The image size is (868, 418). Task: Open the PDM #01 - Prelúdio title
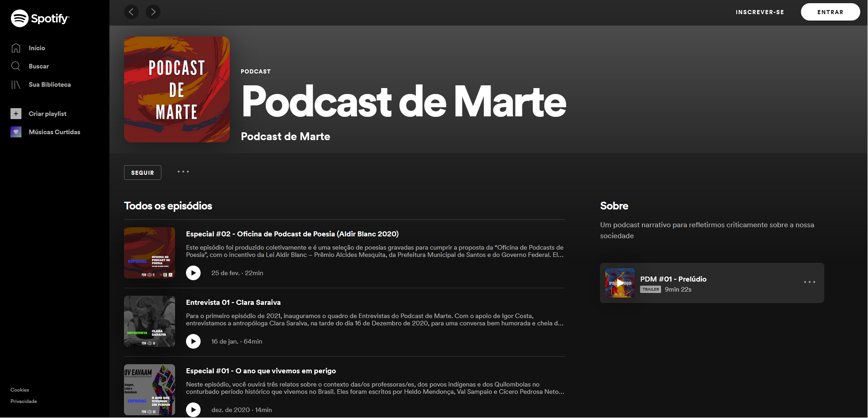pos(673,279)
